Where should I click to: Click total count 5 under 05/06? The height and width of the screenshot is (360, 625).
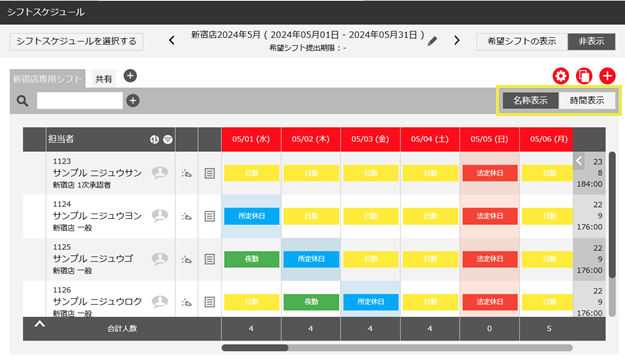pyautogui.click(x=549, y=329)
